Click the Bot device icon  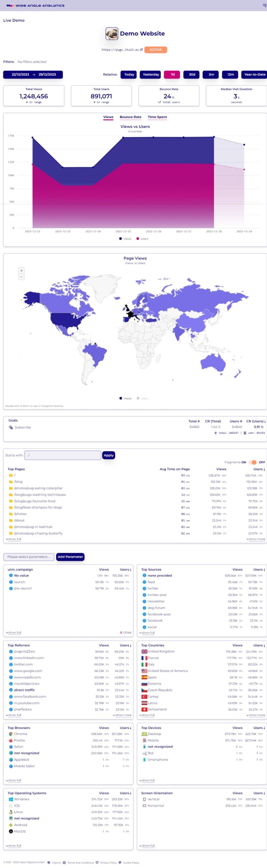click(145, 753)
